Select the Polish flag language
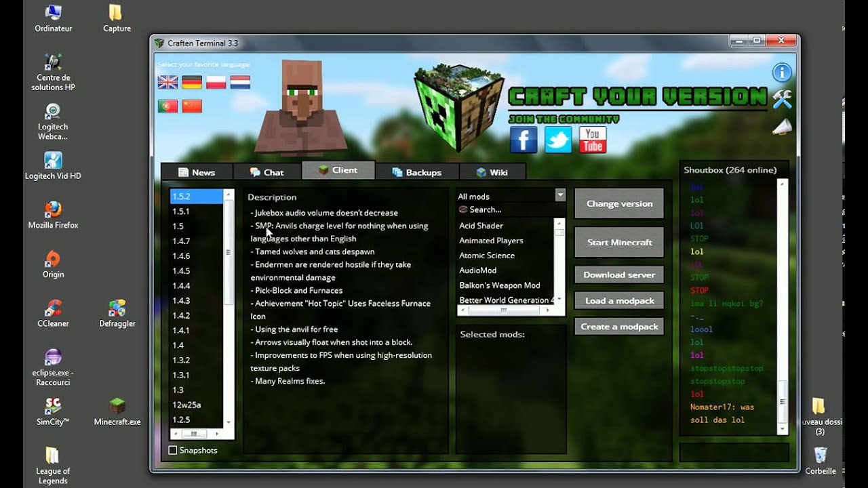Image resolution: width=868 pixels, height=488 pixels. pyautogui.click(x=216, y=82)
